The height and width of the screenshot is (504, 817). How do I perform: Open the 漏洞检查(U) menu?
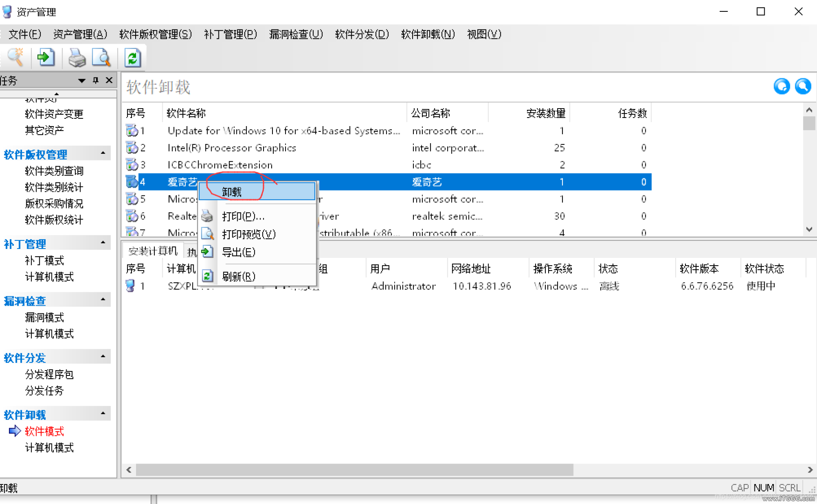point(296,34)
